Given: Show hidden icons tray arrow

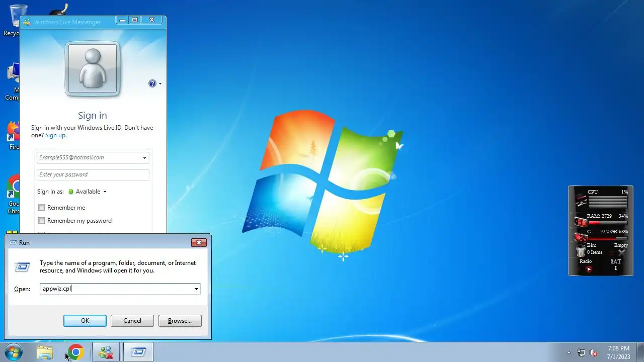Looking at the screenshot, I should [569, 352].
